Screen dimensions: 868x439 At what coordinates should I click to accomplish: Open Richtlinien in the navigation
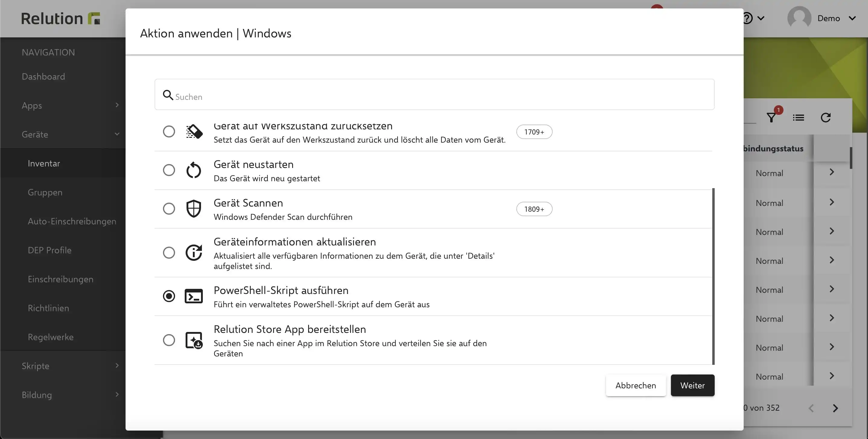pos(49,308)
